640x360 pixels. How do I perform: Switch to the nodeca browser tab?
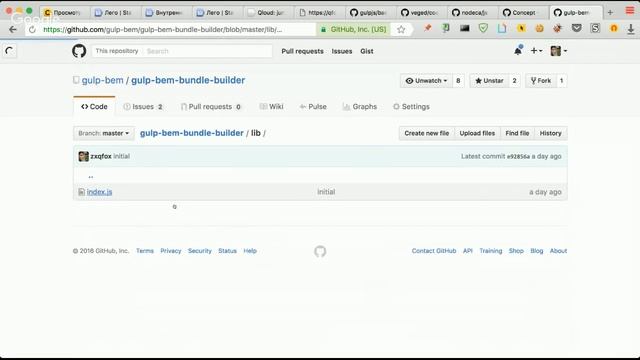470,13
